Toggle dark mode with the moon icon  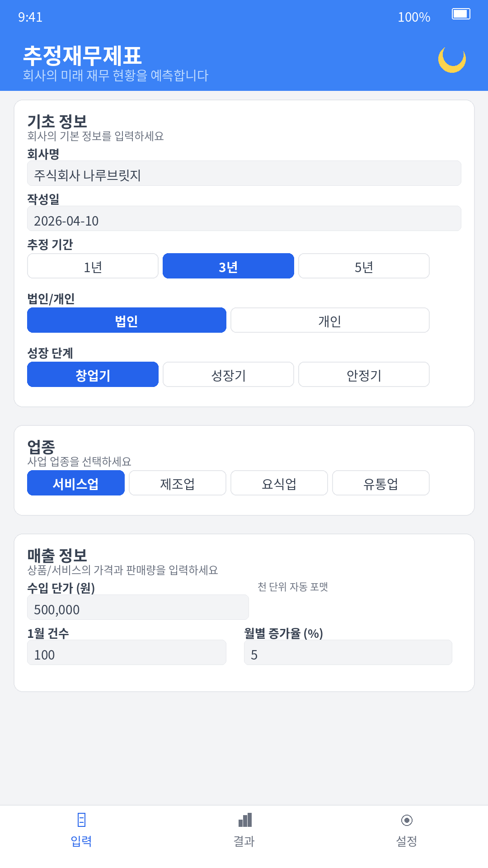point(451,60)
